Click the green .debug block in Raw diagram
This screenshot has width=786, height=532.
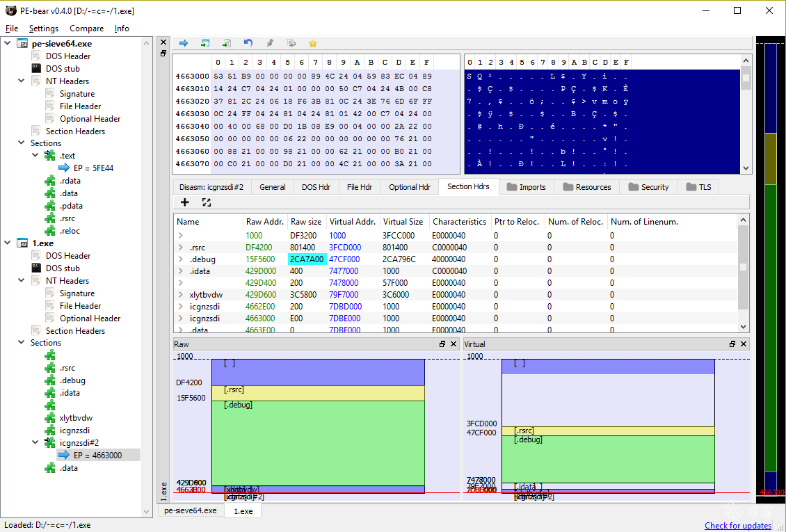[318, 443]
